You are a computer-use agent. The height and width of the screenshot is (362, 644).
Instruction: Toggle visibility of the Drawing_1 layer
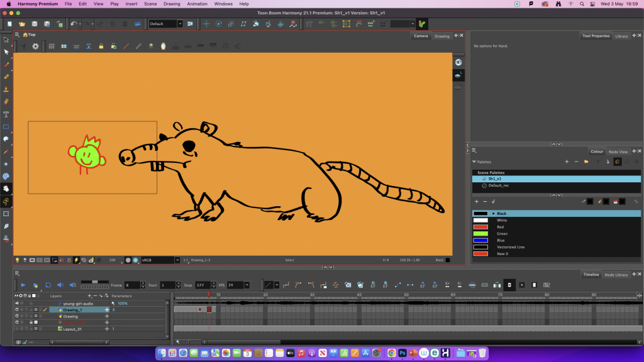point(17,310)
